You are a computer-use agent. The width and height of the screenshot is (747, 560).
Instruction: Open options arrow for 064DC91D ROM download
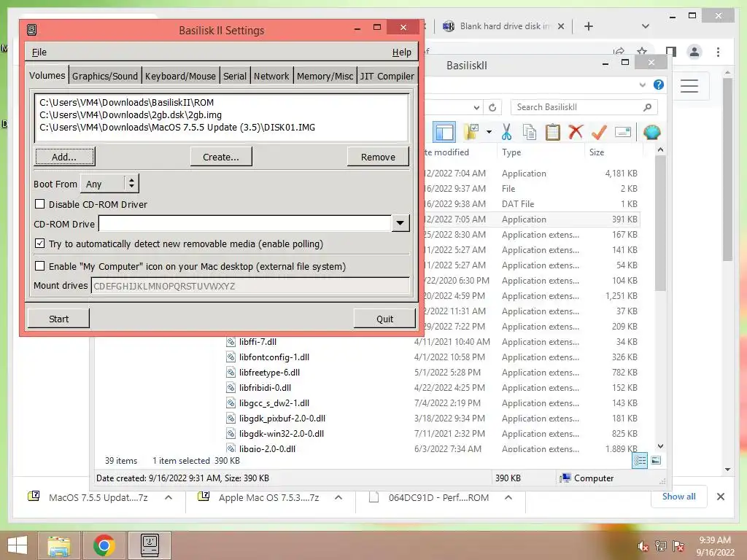[508, 497]
